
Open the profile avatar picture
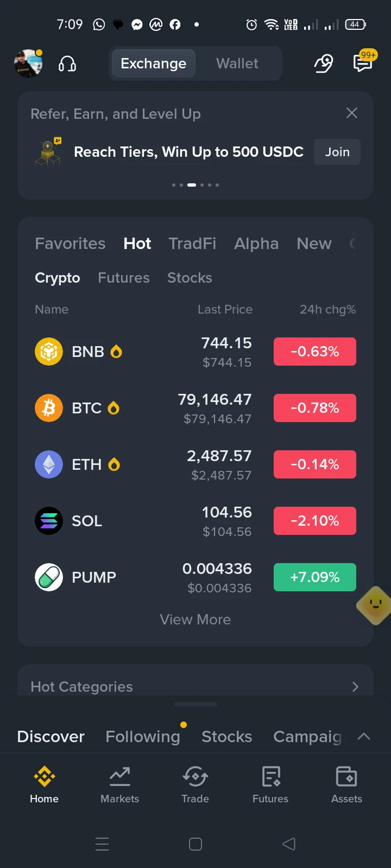click(28, 63)
